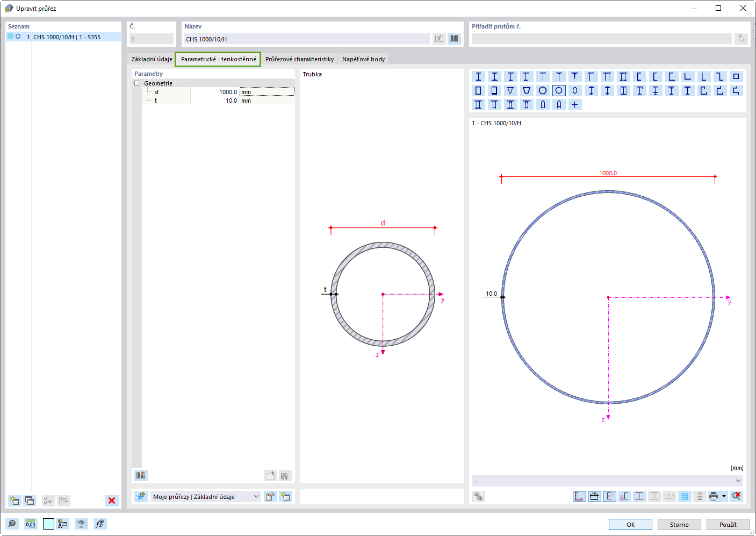Click the Přiřadit prutům č. input field

(601, 39)
